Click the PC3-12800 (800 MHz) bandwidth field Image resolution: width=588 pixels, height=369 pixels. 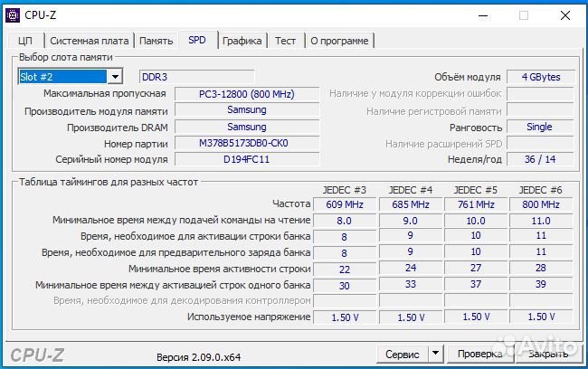[x=247, y=94]
